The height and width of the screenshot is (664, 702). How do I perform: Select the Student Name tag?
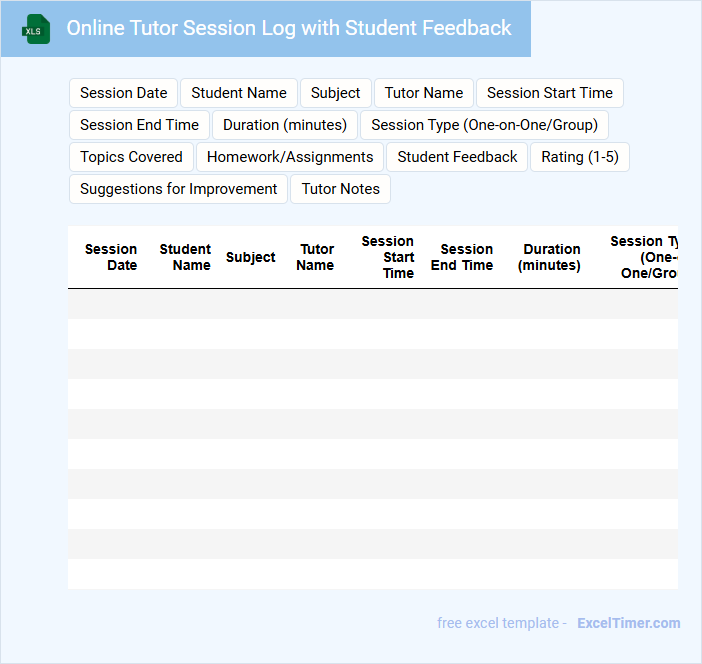click(239, 93)
